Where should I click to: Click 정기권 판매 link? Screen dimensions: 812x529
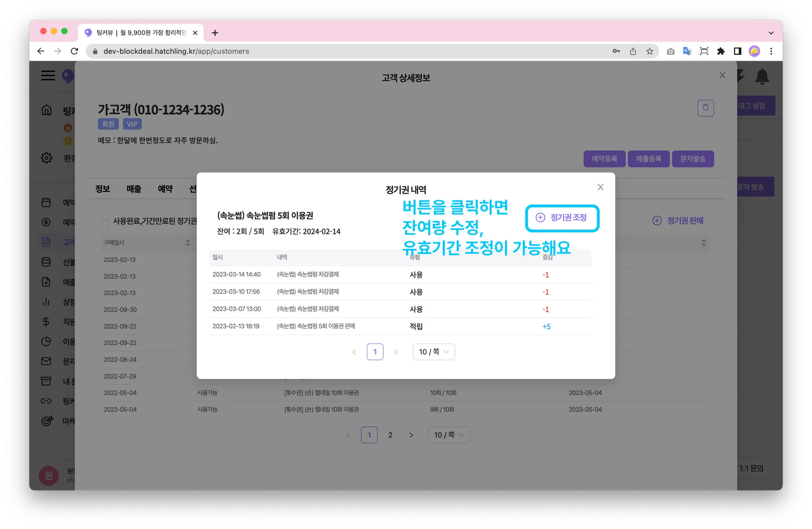[678, 221]
